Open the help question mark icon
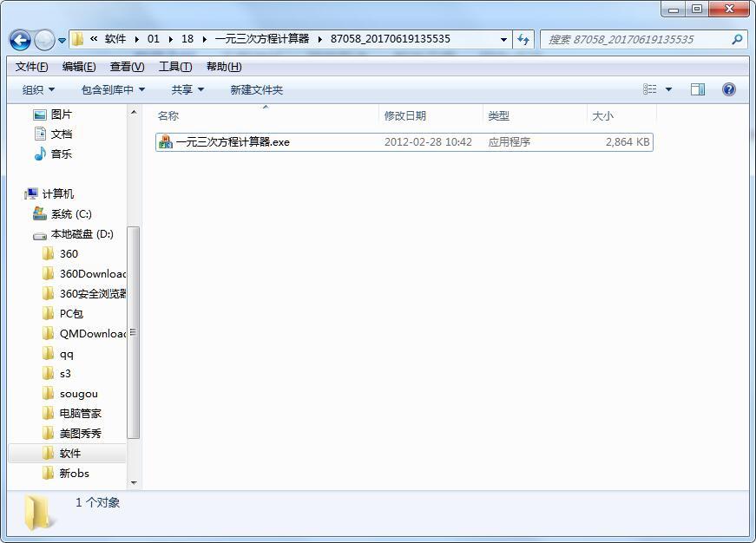 (728, 89)
